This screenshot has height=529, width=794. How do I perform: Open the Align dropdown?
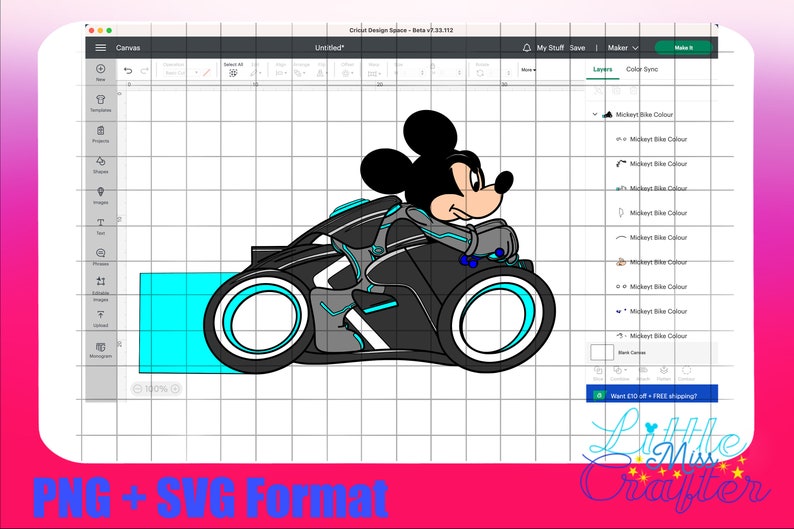coord(281,73)
